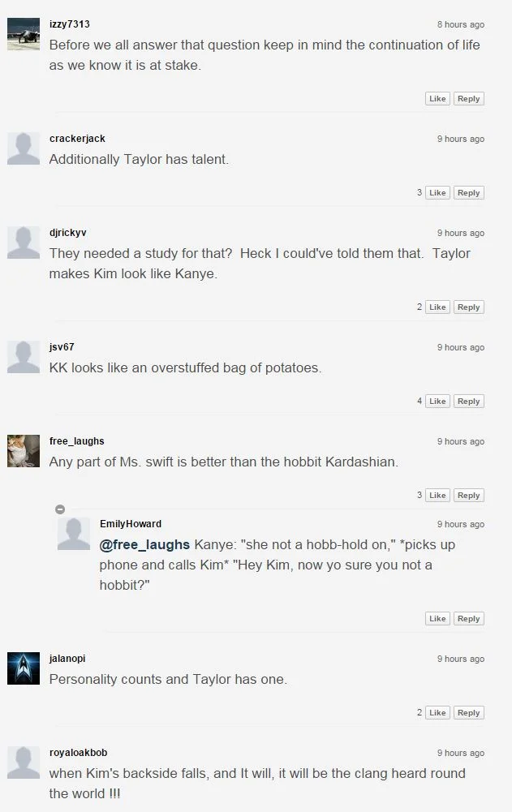Image resolution: width=512 pixels, height=812 pixels.
Task: Like djrickyv's comment about Kanye
Action: point(437,307)
